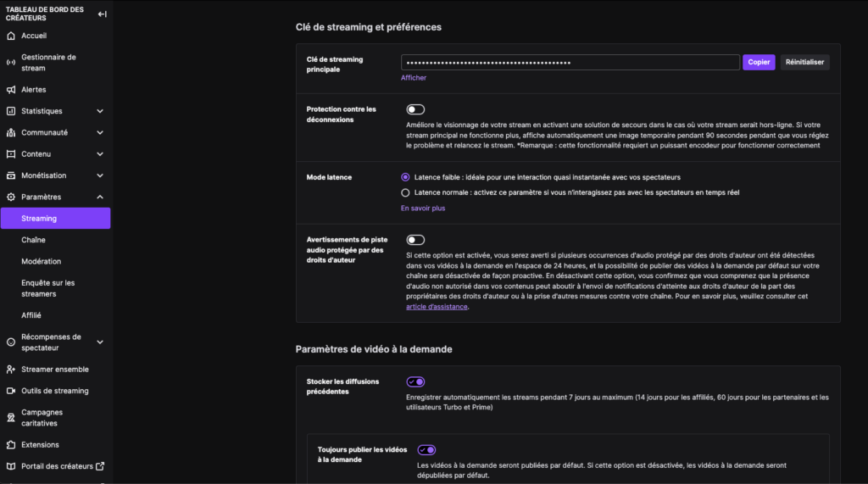Collapse the sidebar with the arrow icon
The image size is (868, 484).
[x=102, y=14]
